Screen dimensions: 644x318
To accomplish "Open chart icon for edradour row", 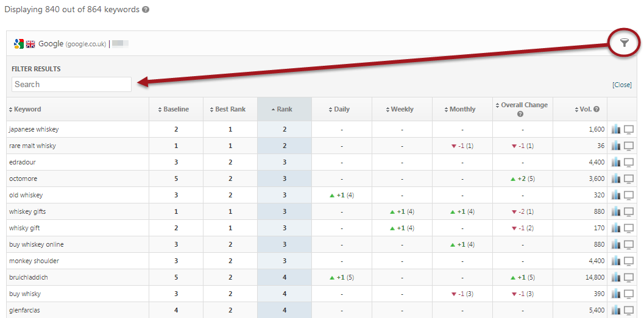I will pyautogui.click(x=615, y=162).
